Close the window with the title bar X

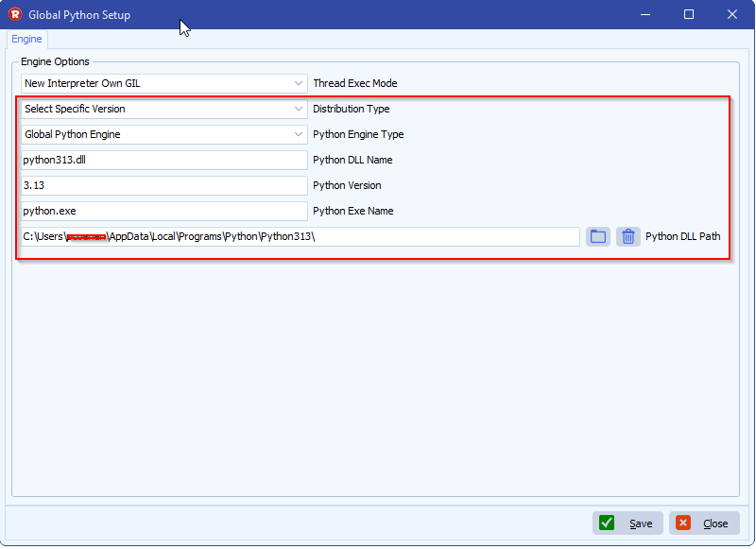731,14
